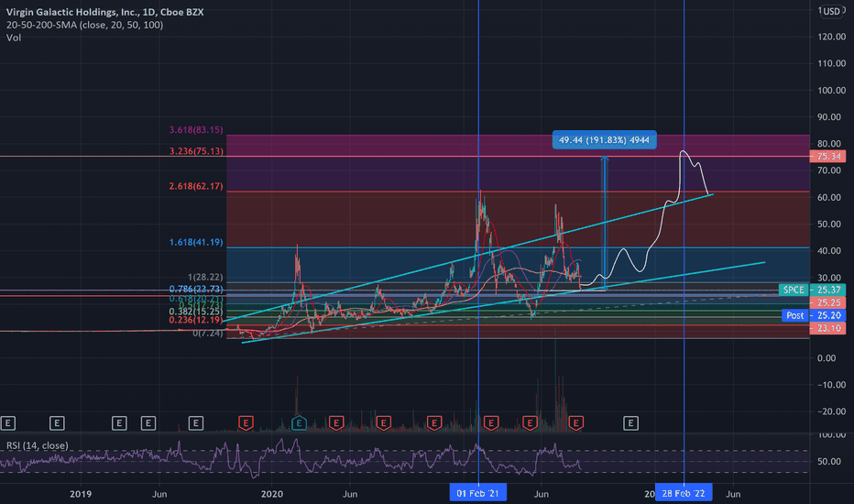
Task: Click the 90.00 price axis value
Action: pos(831,117)
